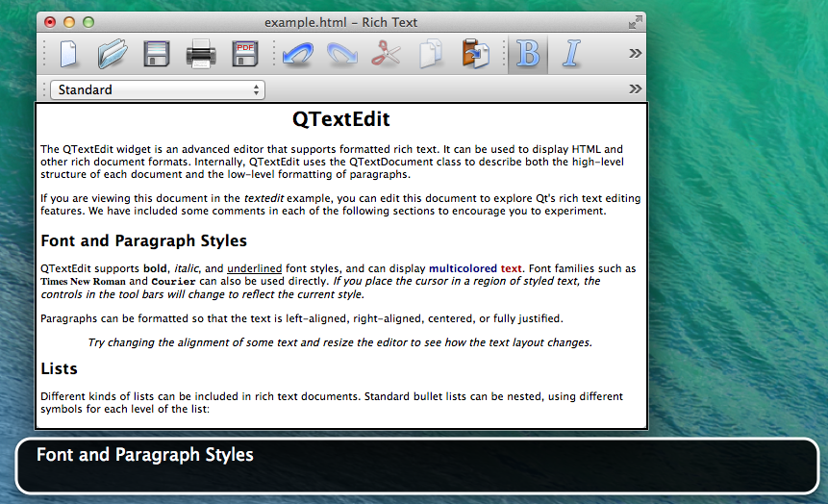This screenshot has height=504, width=828.
Task: Open the Standard paragraph style dropdown
Action: tap(158, 89)
